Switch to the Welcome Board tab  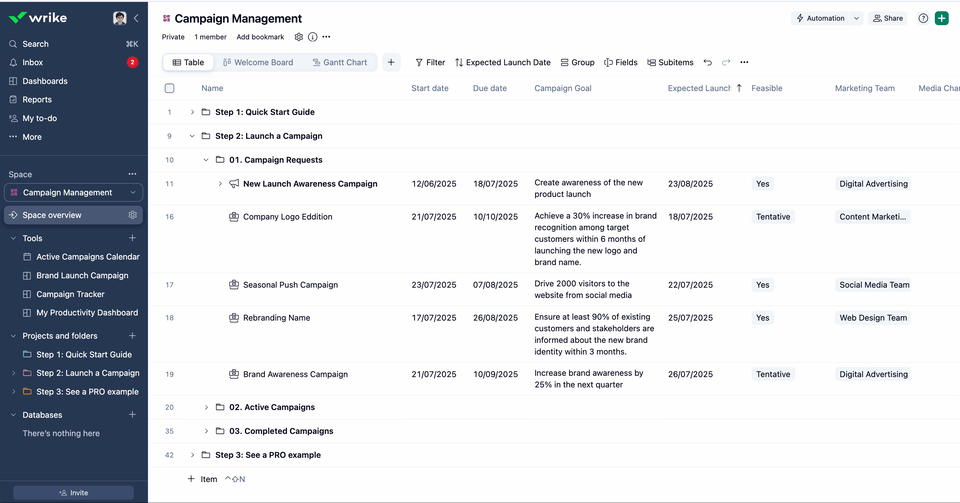click(x=257, y=62)
